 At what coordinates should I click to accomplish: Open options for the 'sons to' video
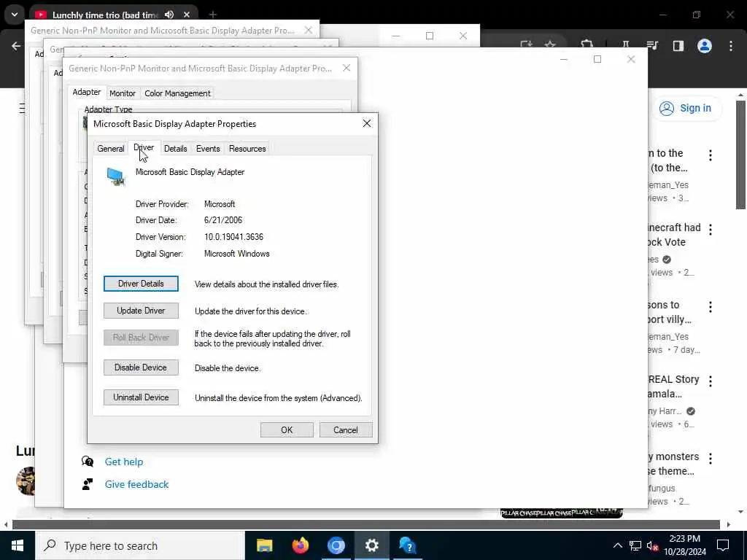(x=711, y=307)
